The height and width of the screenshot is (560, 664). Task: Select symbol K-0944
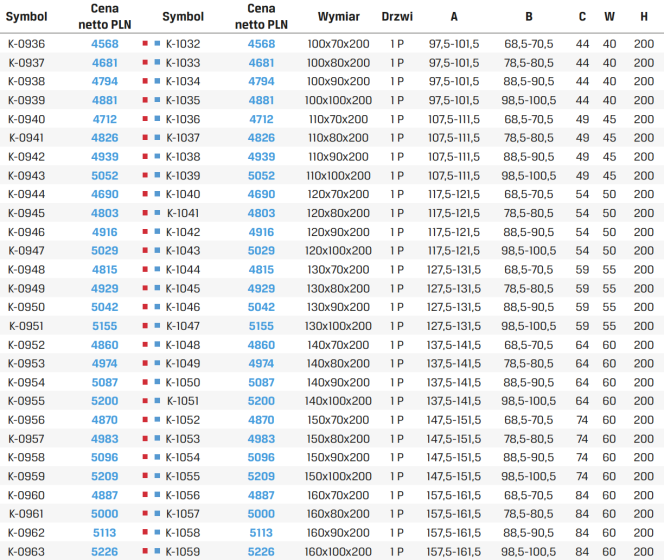[26, 194]
